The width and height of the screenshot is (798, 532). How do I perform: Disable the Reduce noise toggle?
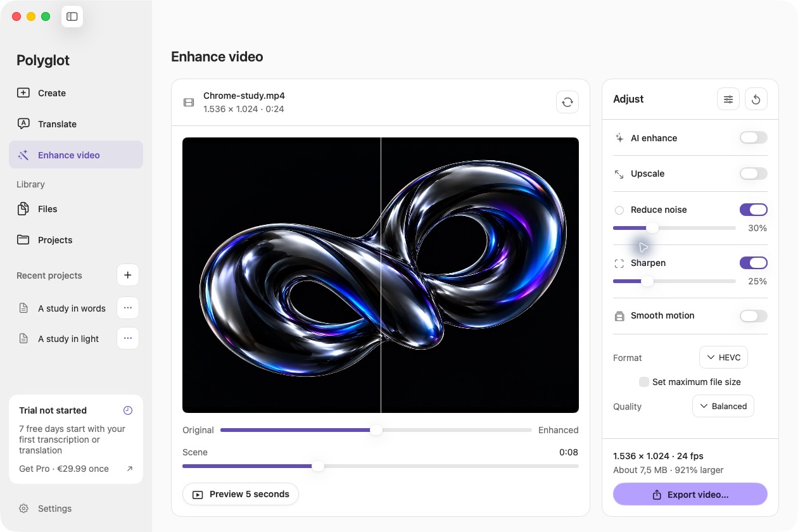[754, 210]
